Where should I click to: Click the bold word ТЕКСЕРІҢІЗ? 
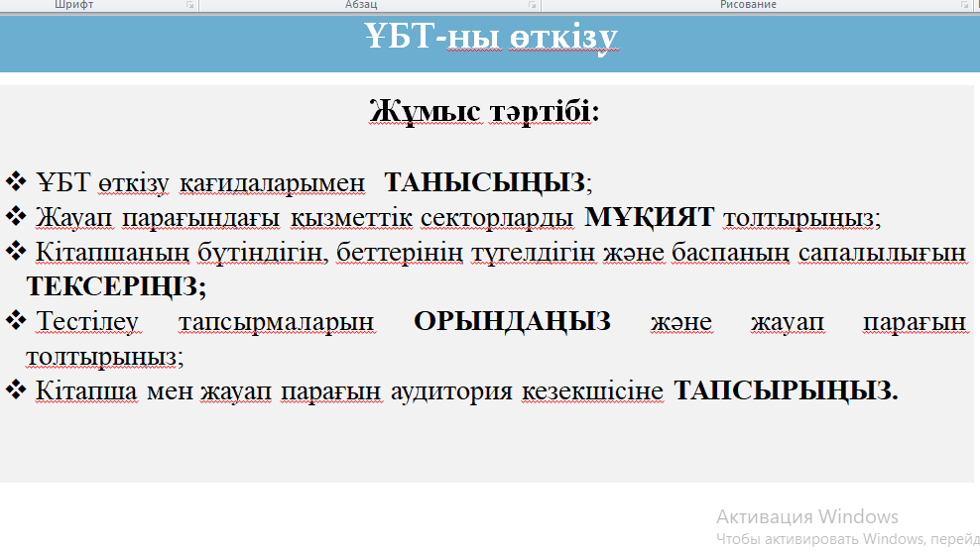(x=116, y=286)
